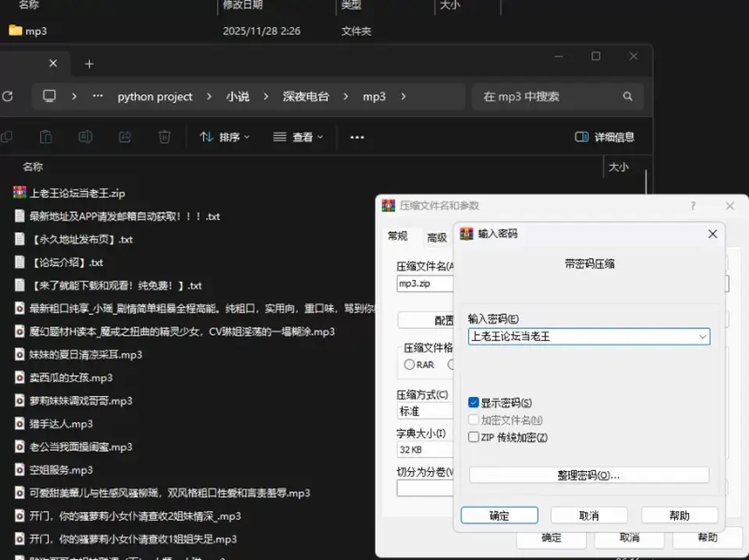
Task: Select the RAR archive format radio button
Action: (409, 365)
